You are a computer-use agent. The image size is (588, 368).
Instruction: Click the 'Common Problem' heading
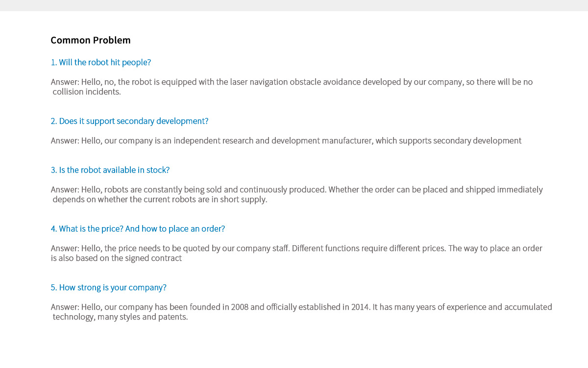(x=91, y=40)
